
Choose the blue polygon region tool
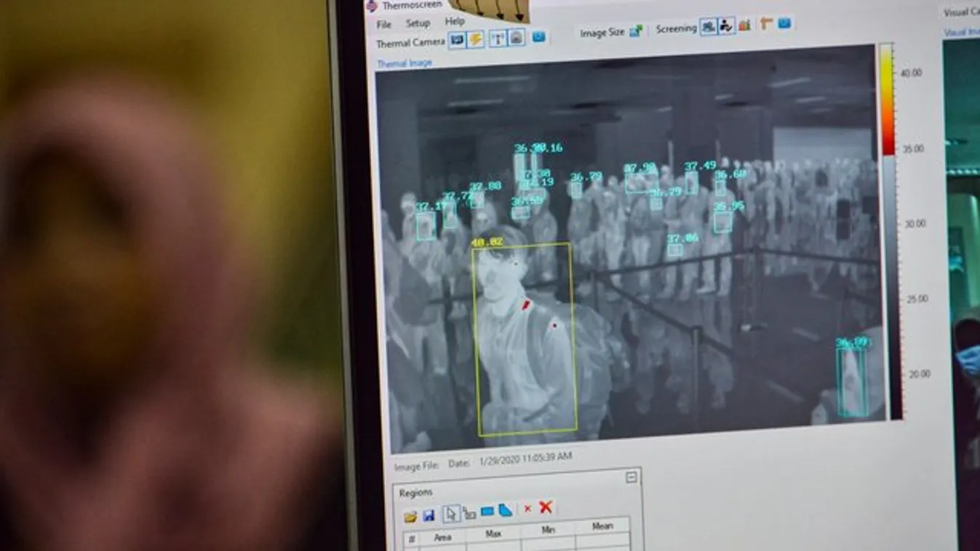[x=505, y=510]
